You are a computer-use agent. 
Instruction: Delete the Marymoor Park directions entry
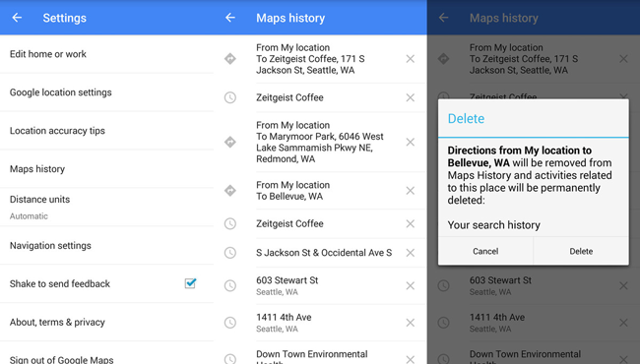[411, 142]
